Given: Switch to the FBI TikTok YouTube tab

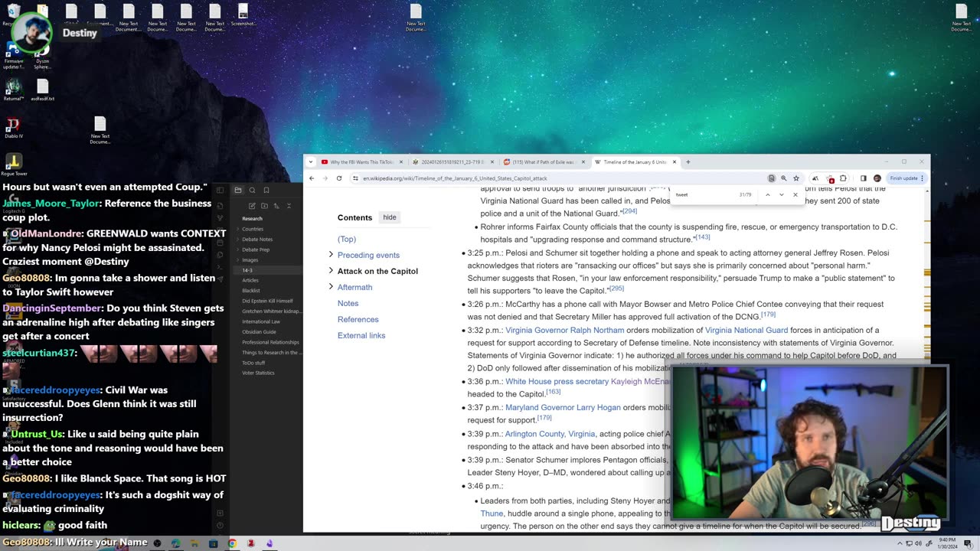Looking at the screenshot, I should (x=360, y=162).
